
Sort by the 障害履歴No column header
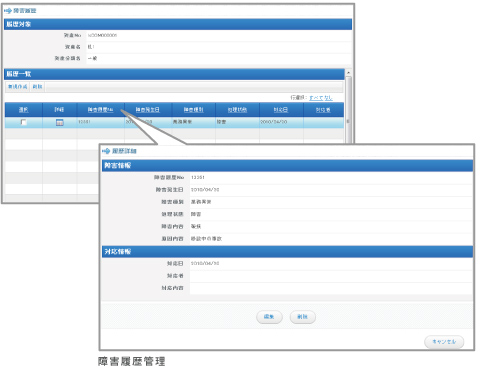tap(100, 110)
